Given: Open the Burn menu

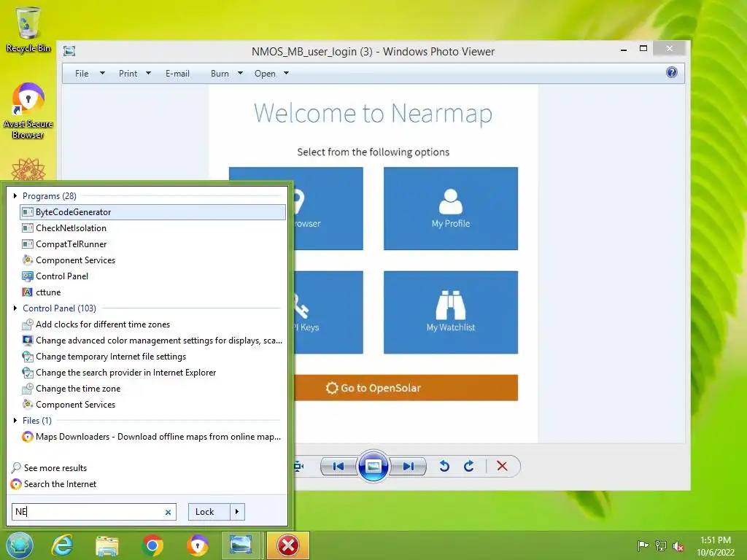Looking at the screenshot, I should click(220, 74).
